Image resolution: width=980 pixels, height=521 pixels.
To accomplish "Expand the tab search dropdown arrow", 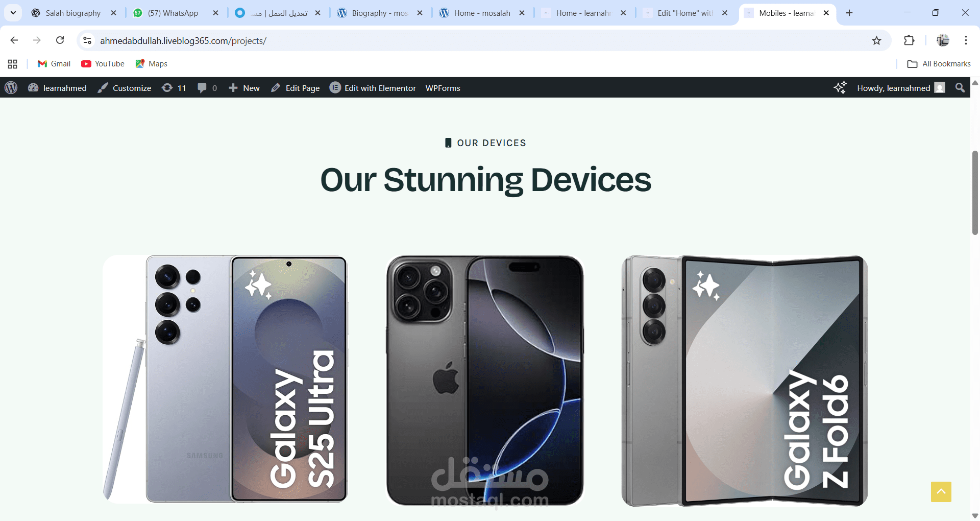I will (13, 13).
